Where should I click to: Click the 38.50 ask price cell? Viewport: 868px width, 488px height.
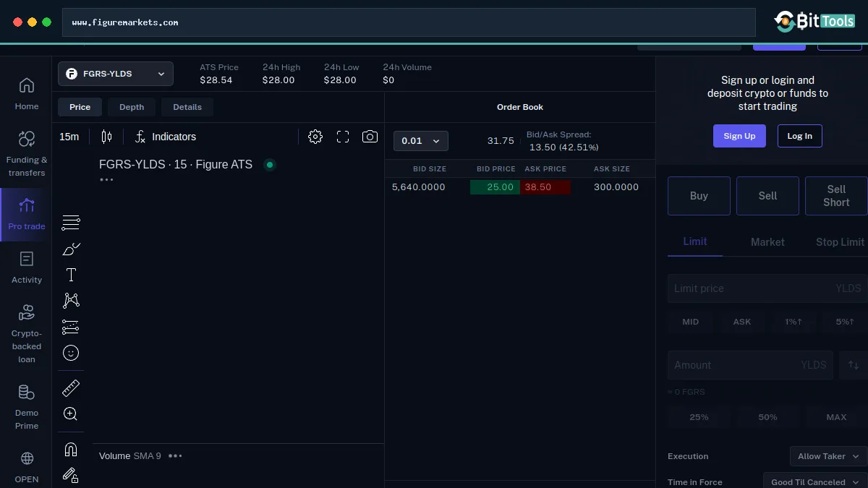coord(545,187)
